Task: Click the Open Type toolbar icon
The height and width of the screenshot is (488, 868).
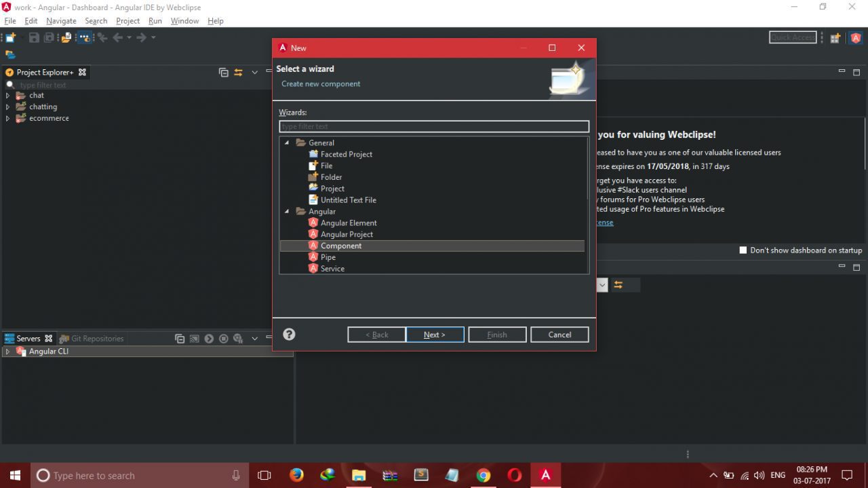Action: [x=66, y=38]
